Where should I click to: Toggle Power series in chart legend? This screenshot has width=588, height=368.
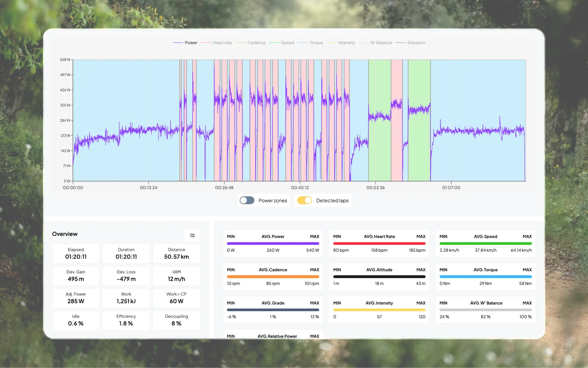[x=191, y=43]
